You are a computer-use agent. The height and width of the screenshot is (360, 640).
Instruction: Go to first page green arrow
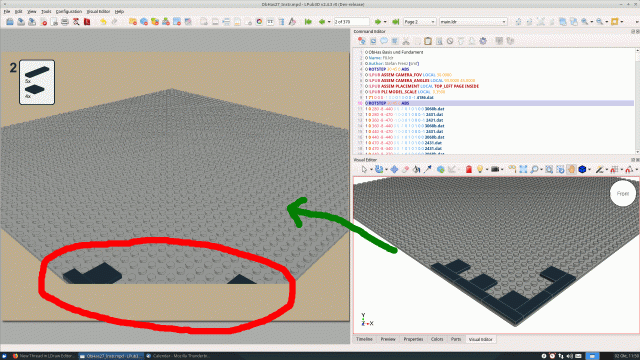tap(308, 22)
